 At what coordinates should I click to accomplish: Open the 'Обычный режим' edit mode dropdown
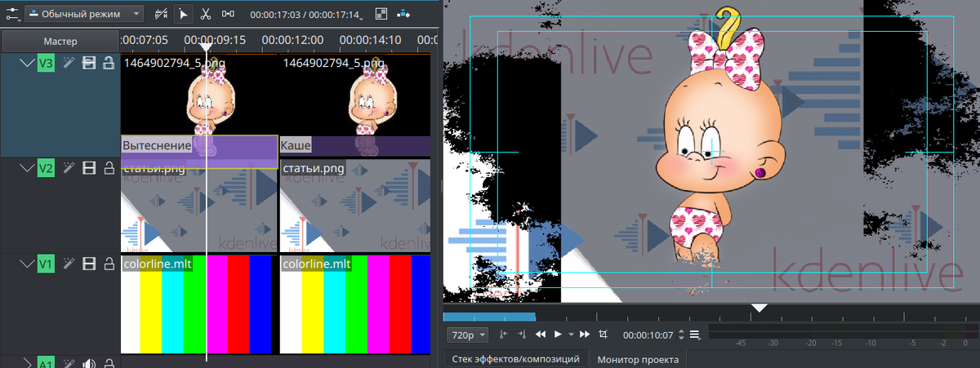point(85,14)
